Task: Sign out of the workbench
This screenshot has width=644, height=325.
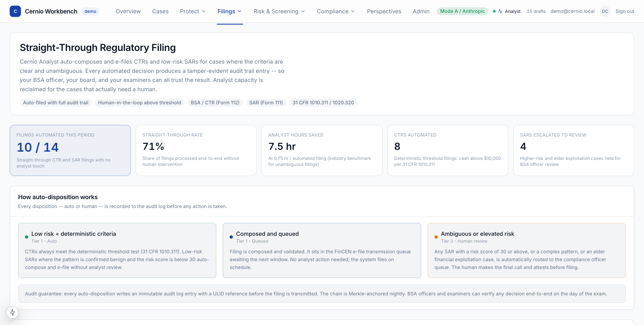Action: coord(625,11)
